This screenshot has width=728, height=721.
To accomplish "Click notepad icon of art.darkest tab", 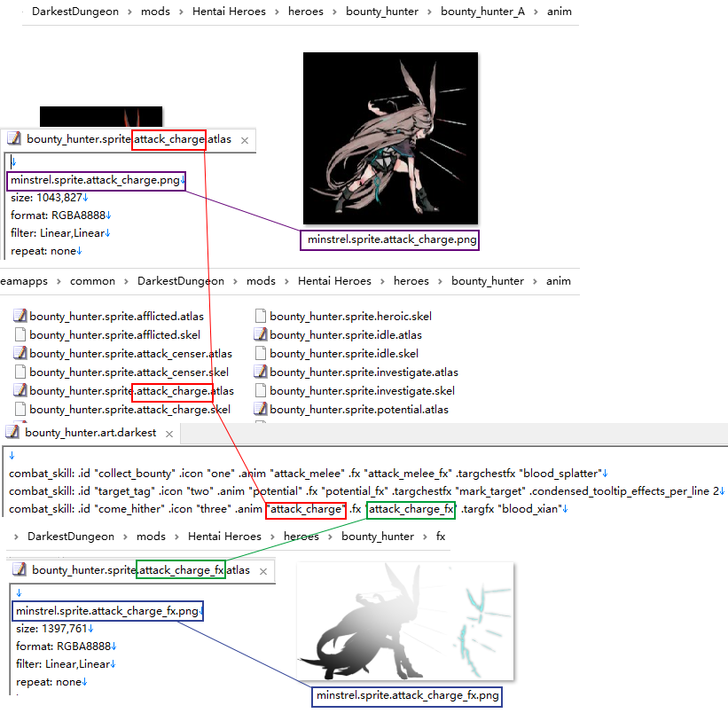I will pyautogui.click(x=12, y=432).
